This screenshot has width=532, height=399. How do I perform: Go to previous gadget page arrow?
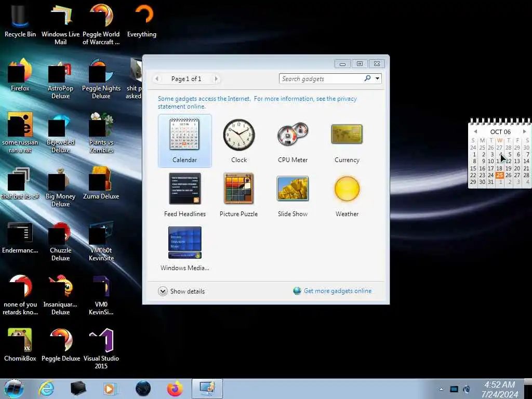[156, 79]
